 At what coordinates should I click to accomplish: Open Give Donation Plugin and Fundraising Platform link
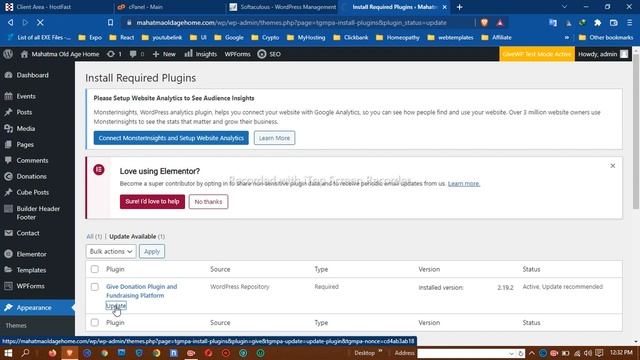[x=141, y=291]
